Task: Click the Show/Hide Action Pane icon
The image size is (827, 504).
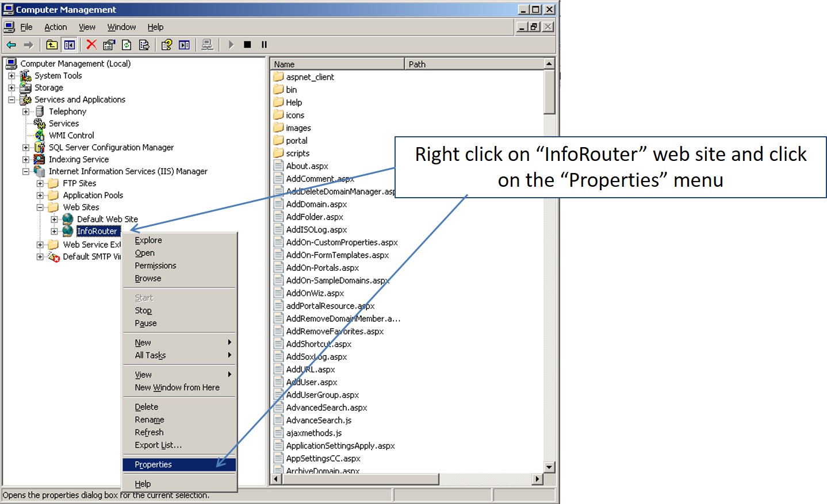Action: tap(184, 45)
